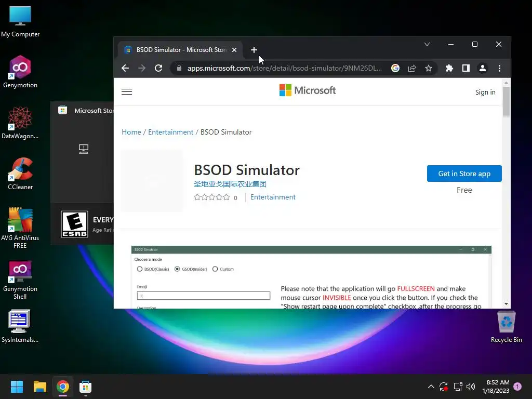Click the BSOD Simulator app screenshot
The width and height of the screenshot is (532, 399).
(311, 277)
